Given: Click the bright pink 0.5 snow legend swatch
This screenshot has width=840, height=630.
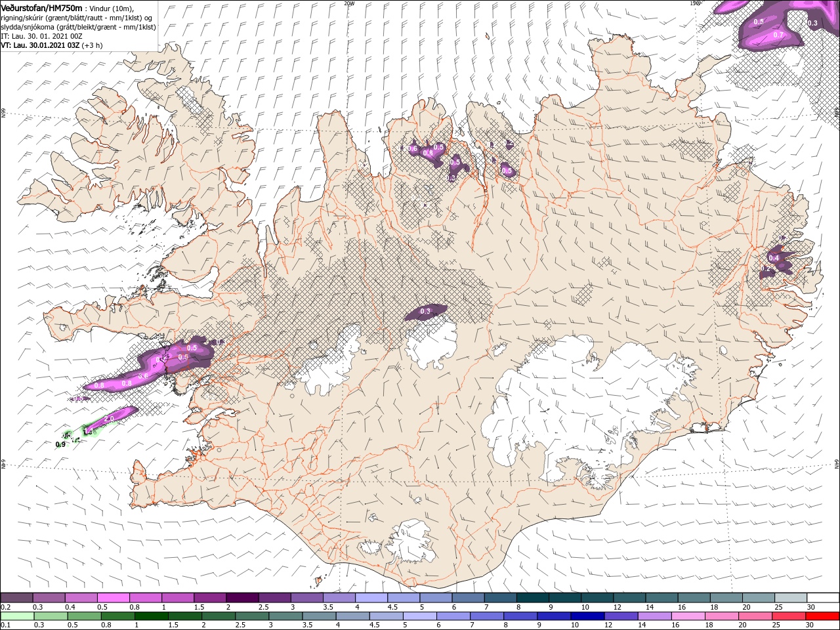Looking at the screenshot, I should (114, 598).
